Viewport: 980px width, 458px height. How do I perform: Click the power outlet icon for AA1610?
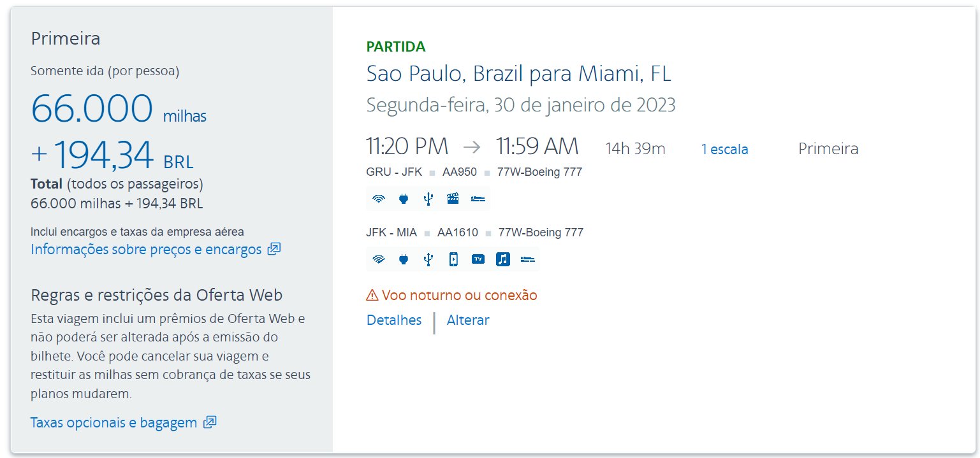click(x=403, y=259)
